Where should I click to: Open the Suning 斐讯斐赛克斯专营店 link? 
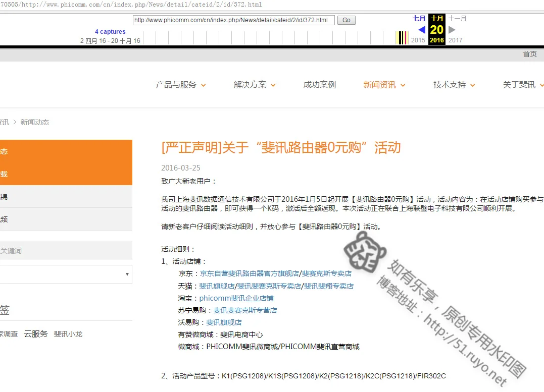[245, 310]
